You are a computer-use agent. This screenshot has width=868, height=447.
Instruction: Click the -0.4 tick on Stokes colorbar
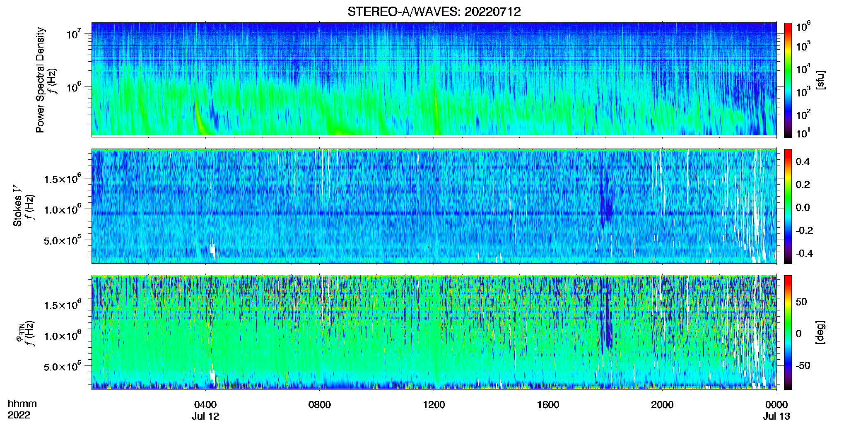point(804,254)
